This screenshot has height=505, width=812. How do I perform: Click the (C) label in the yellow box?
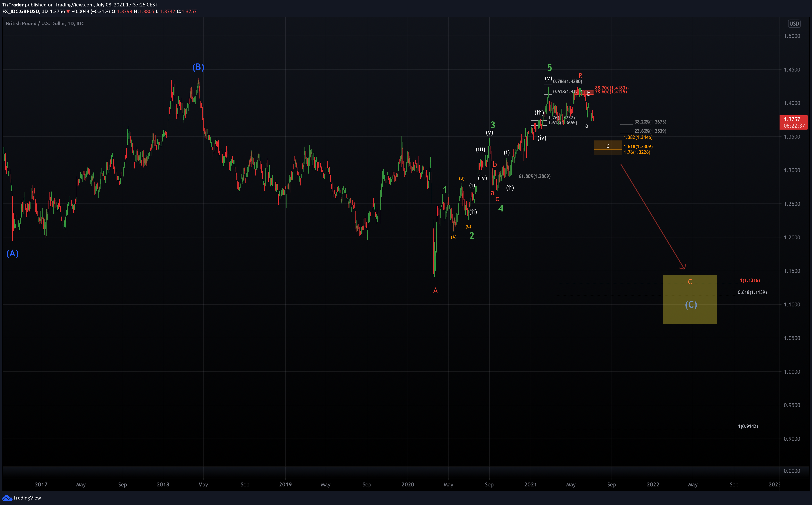click(691, 305)
